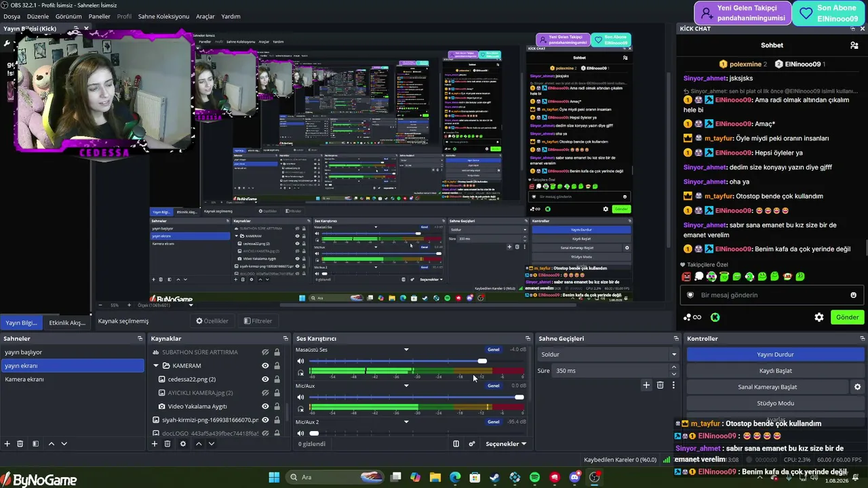This screenshot has width=868, height=488.
Task: Click Yayını Durdur to stop streaming
Action: (775, 354)
